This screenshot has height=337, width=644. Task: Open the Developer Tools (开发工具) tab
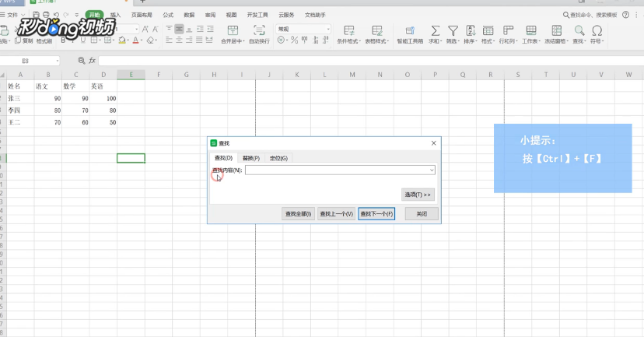(x=257, y=15)
